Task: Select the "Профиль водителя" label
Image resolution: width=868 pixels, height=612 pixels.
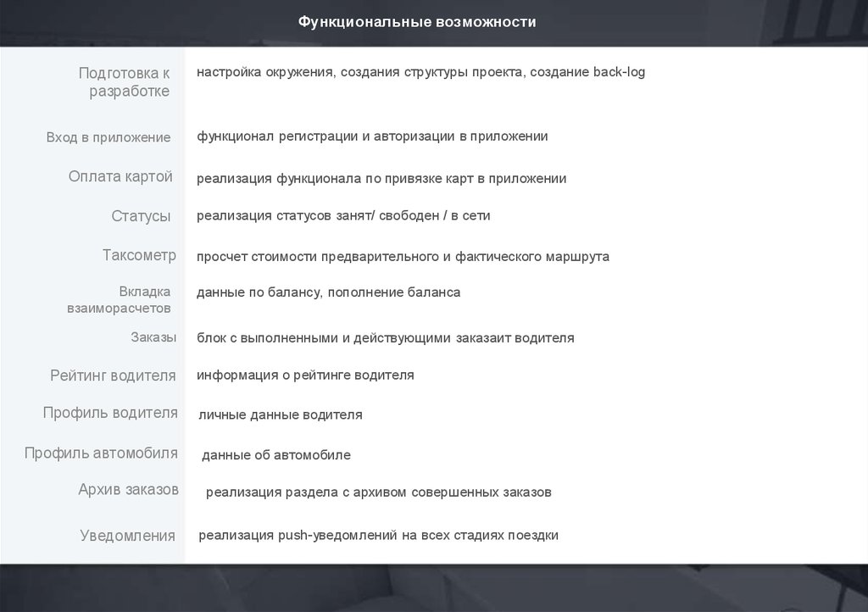Action: [110, 413]
